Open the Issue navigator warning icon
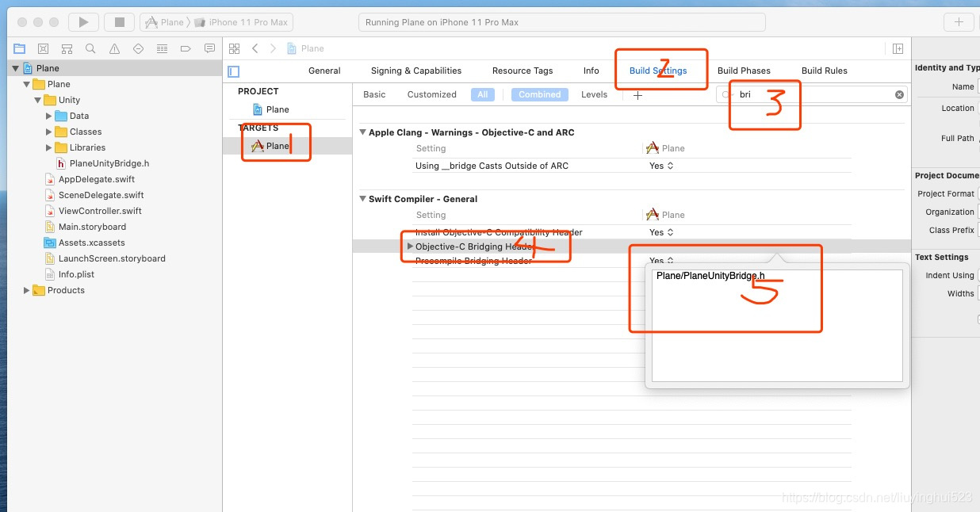Image resolution: width=980 pixels, height=512 pixels. (114, 48)
